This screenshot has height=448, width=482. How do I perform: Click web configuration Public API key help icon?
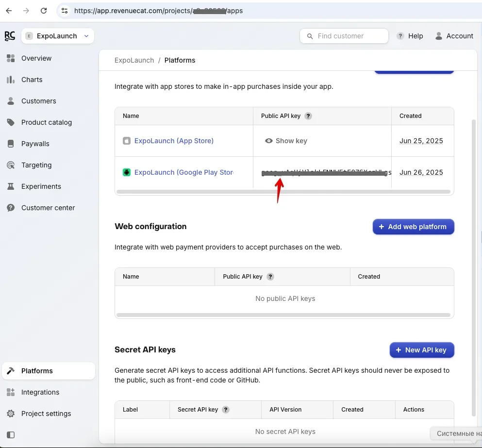[x=270, y=277]
